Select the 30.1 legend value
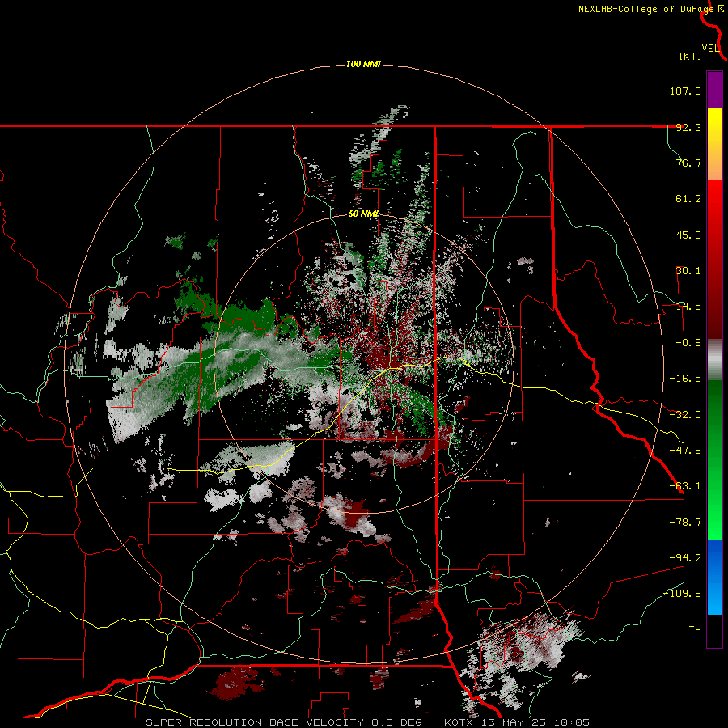 pos(688,271)
